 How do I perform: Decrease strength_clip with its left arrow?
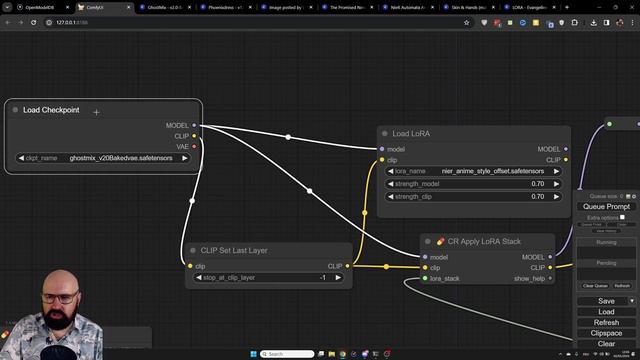pyautogui.click(x=391, y=197)
